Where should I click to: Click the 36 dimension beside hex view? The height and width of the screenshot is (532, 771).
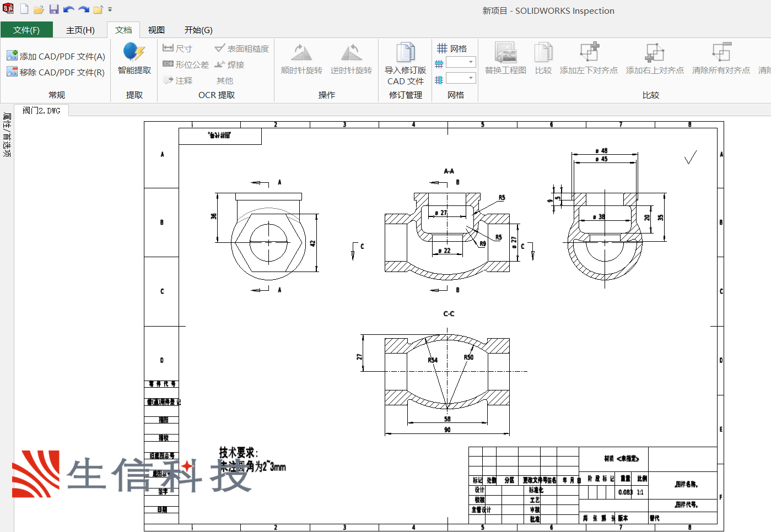point(214,216)
